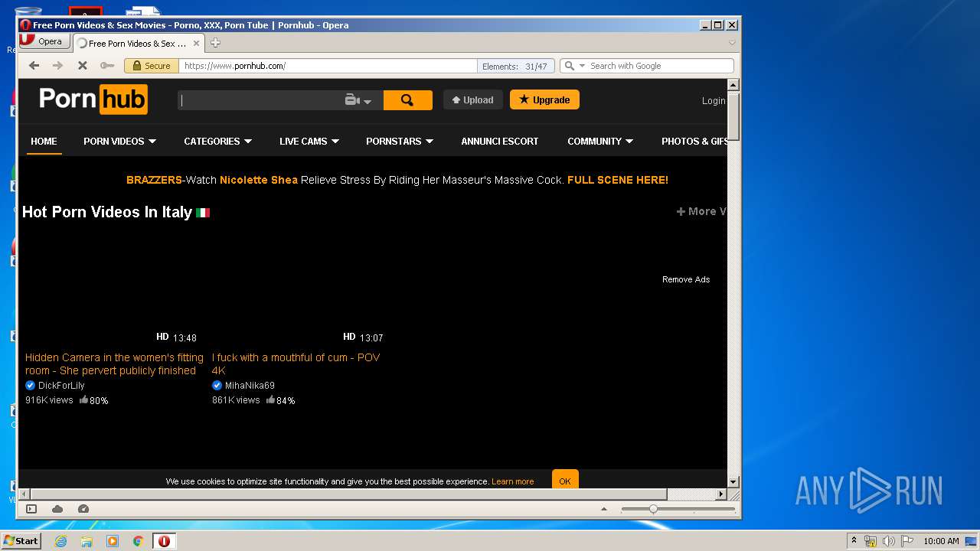Go forward with the forward arrow
Image resolution: width=980 pixels, height=551 pixels.
57,66
